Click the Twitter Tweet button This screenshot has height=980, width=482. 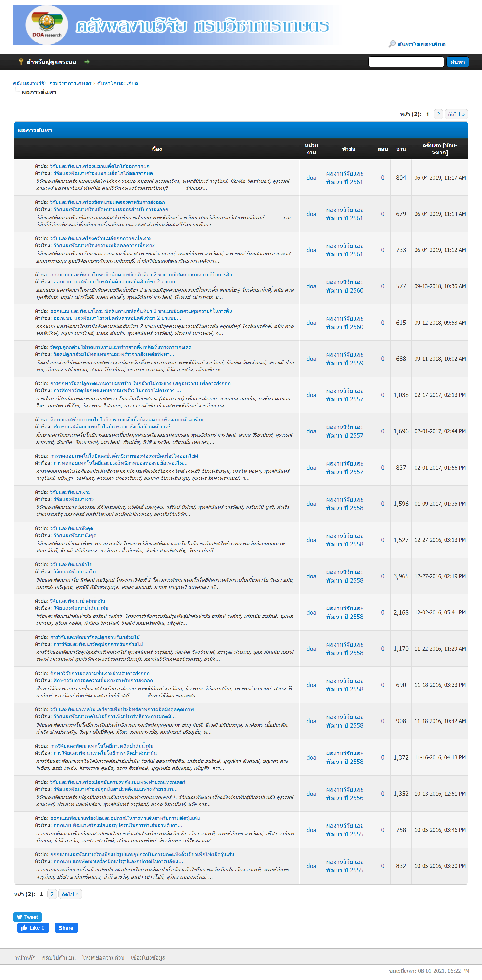click(x=27, y=917)
